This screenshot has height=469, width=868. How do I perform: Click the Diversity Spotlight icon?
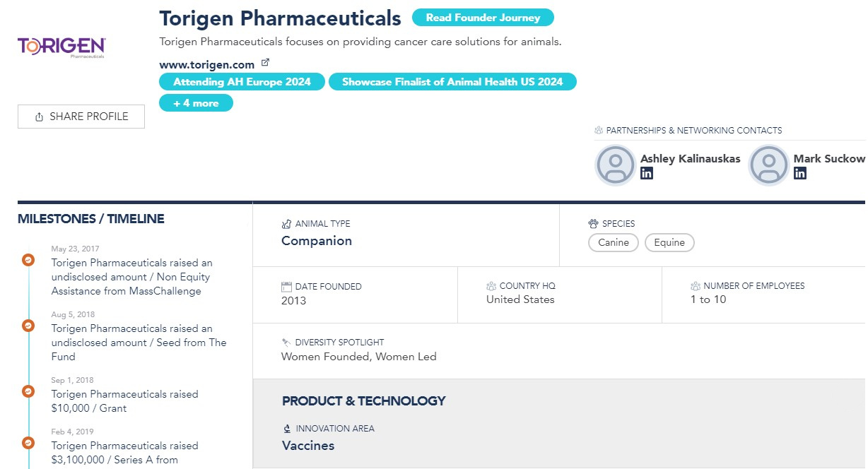pos(286,343)
